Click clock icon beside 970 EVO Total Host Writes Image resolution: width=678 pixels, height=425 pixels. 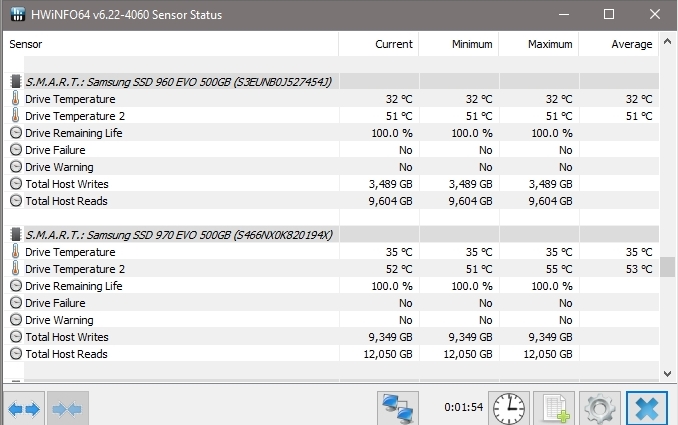(x=16, y=337)
